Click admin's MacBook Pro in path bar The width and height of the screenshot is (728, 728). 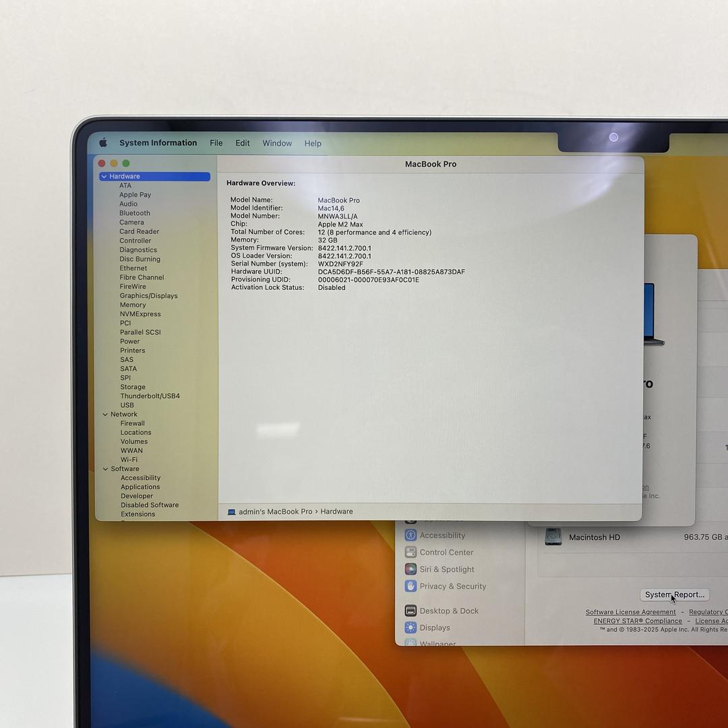click(x=275, y=512)
